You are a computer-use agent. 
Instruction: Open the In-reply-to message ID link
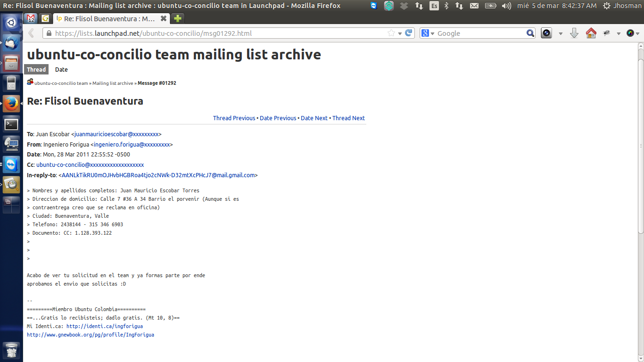point(158,175)
